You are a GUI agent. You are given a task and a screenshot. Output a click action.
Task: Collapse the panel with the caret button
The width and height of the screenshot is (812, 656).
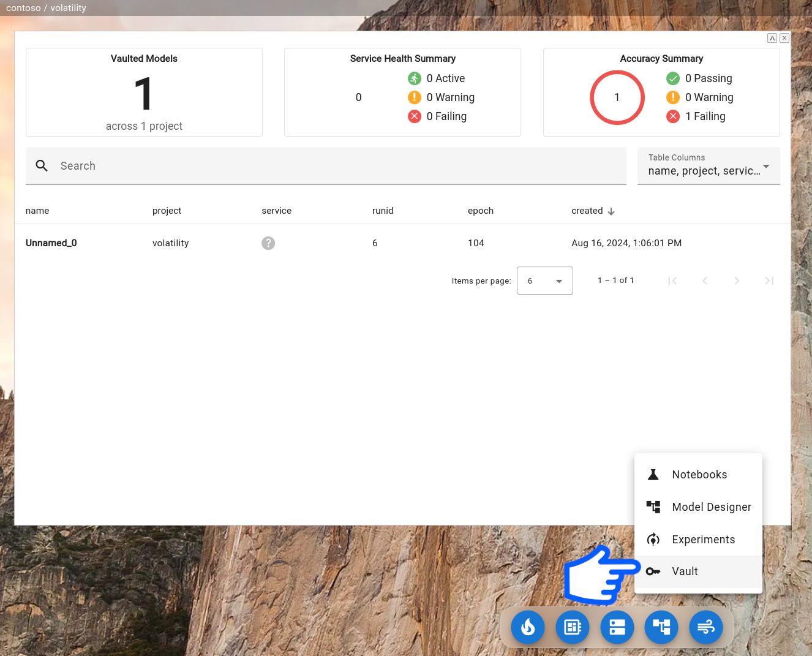[772, 38]
